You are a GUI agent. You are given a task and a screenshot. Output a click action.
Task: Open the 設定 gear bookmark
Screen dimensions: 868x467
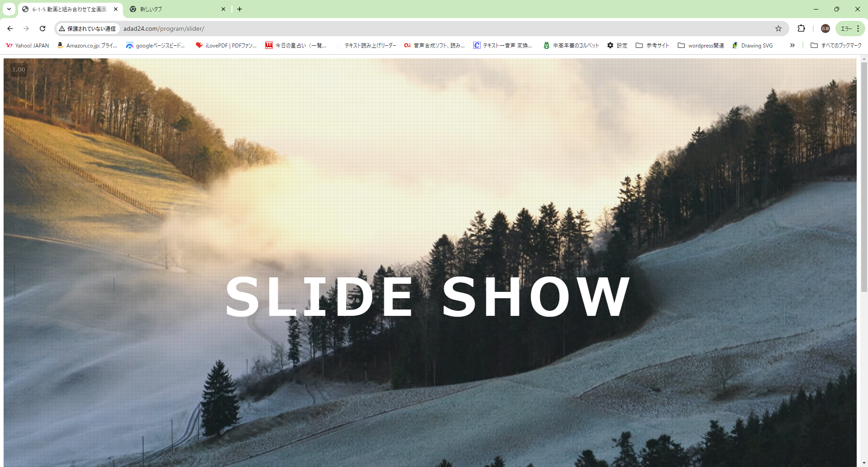[x=617, y=46]
